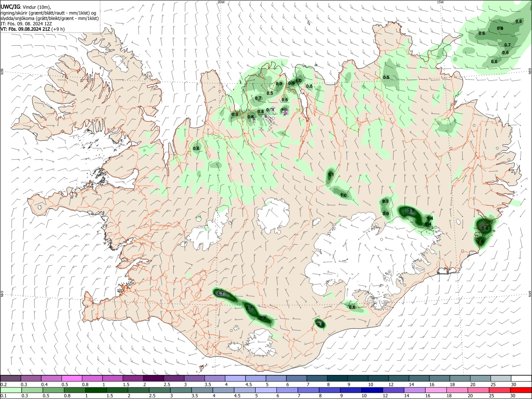Image resolution: width=532 pixels, height=399 pixels.
Task: Pick the pure red swatch after 30 in lower legend
Action: (x=521, y=390)
